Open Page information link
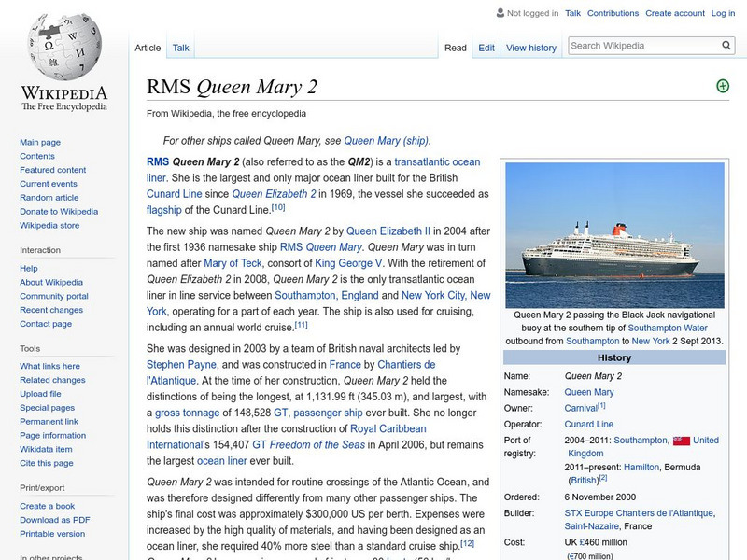The image size is (747, 560). click(53, 435)
